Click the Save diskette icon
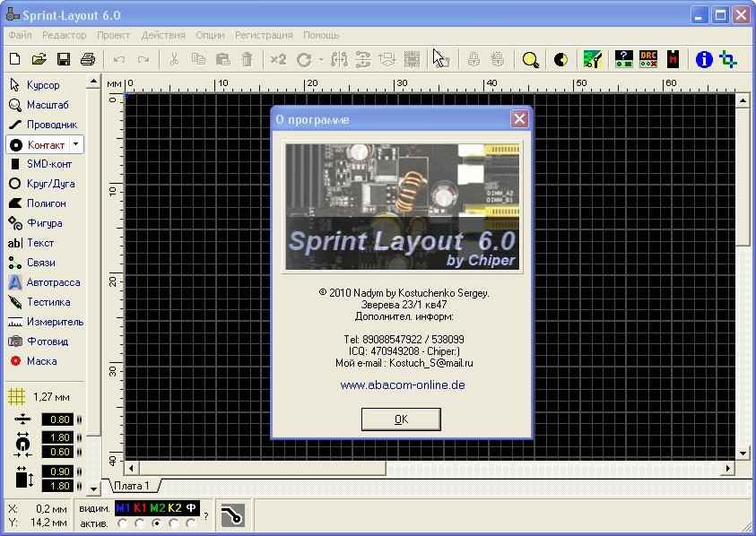The image size is (756, 536). (64, 59)
